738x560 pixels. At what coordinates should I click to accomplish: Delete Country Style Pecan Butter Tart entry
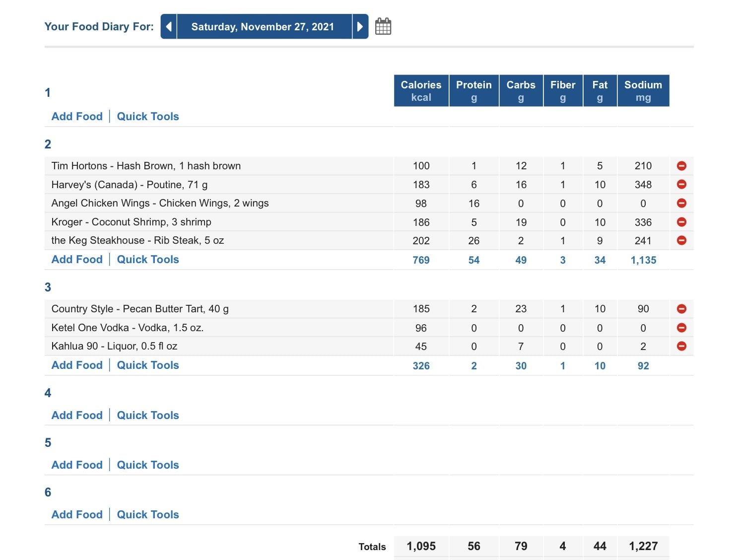tap(681, 309)
